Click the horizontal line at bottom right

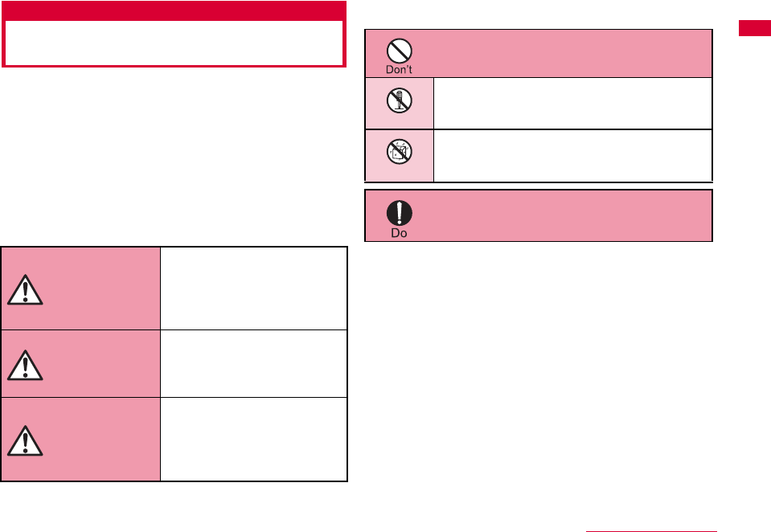[x=651, y=531]
